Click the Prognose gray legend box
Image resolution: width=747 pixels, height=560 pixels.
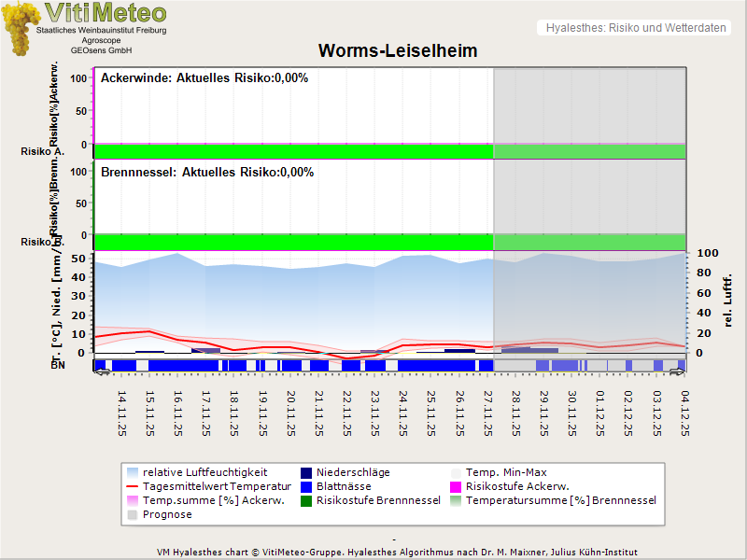[133, 515]
